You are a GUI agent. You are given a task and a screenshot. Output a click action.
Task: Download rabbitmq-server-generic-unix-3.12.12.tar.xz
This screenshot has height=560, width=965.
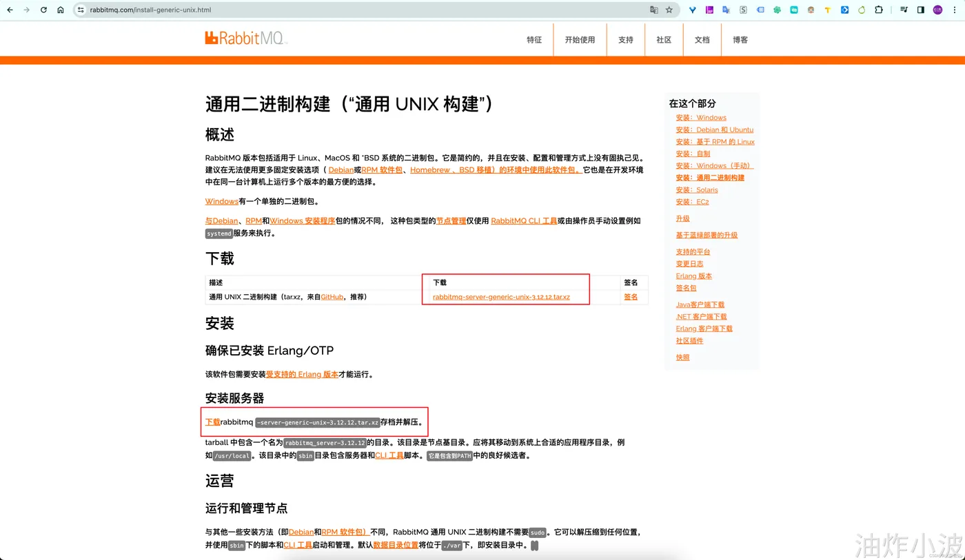tap(501, 297)
